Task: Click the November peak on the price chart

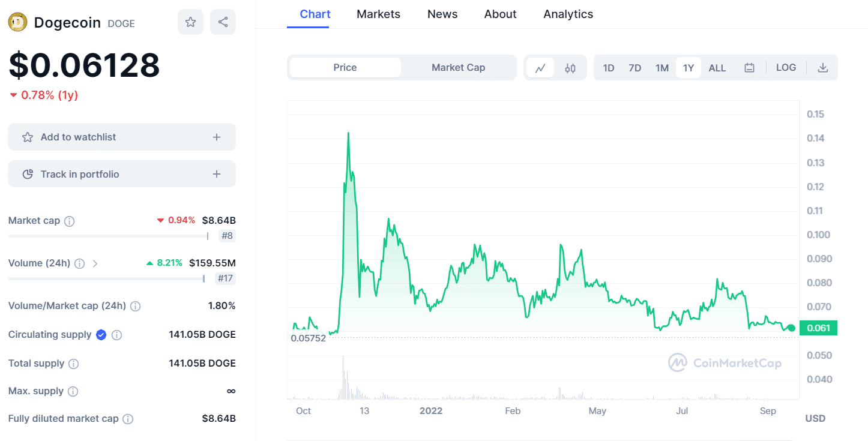Action: click(x=348, y=133)
